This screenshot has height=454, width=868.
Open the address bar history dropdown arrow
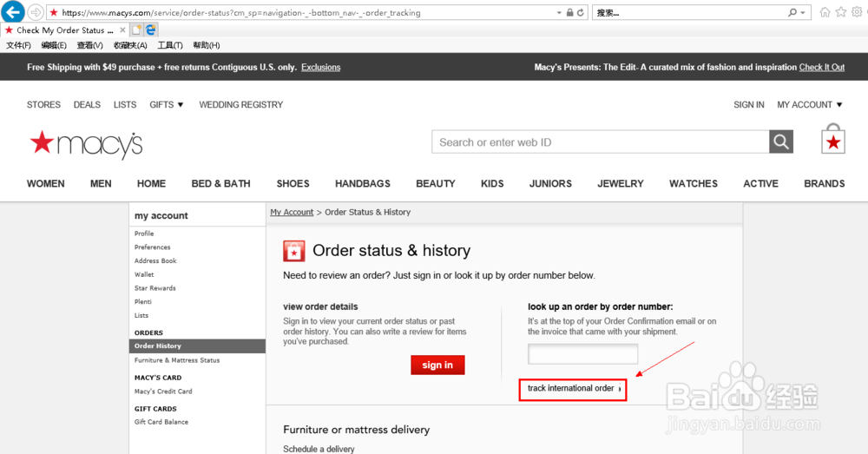559,13
